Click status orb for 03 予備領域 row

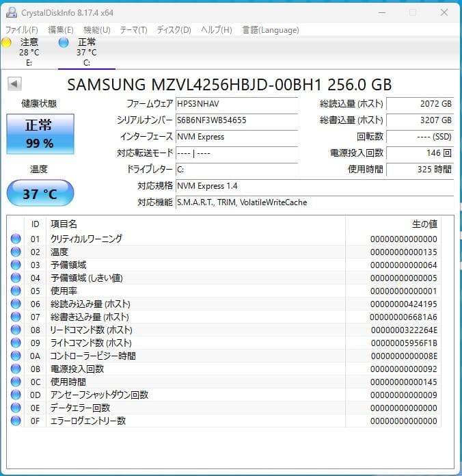[16, 265]
